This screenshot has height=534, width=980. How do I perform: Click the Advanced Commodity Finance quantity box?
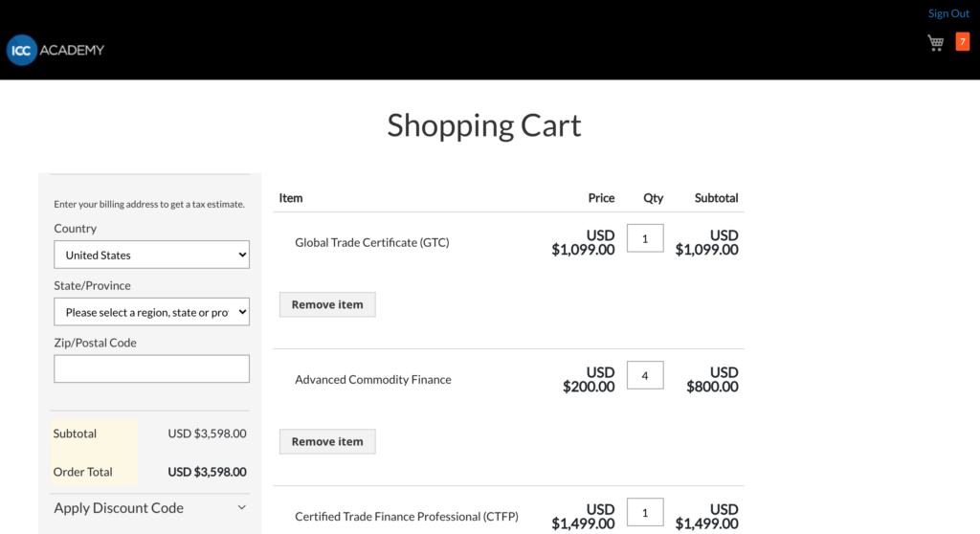click(645, 375)
